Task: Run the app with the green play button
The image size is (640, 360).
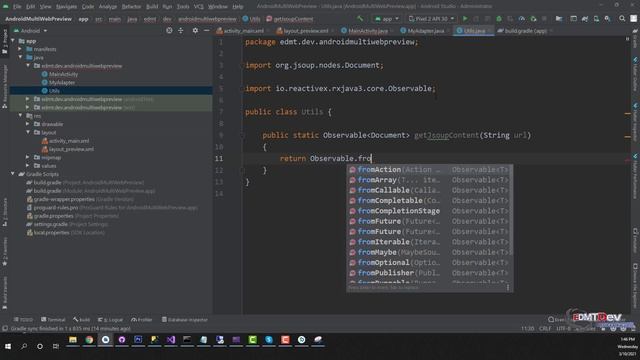Action: [464, 19]
